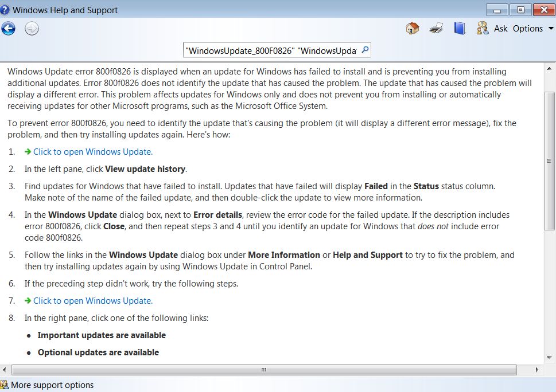The width and height of the screenshot is (556, 392).
Task: Click the bold word 'Failed' in step 3
Action: (x=376, y=186)
